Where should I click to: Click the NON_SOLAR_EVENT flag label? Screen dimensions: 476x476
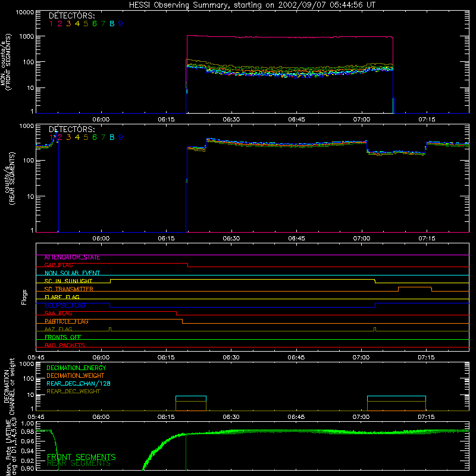click(x=72, y=273)
